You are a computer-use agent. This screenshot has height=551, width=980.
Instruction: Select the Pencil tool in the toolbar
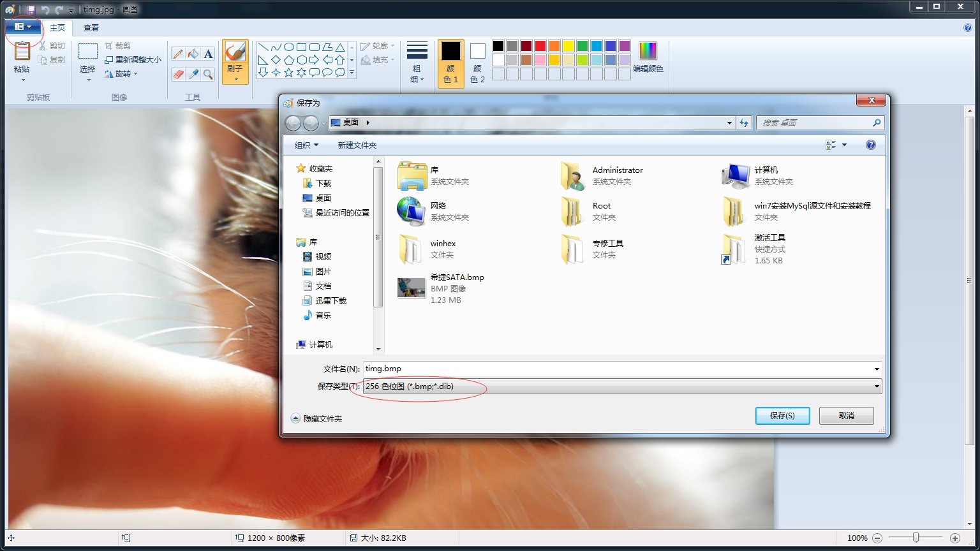tap(178, 55)
